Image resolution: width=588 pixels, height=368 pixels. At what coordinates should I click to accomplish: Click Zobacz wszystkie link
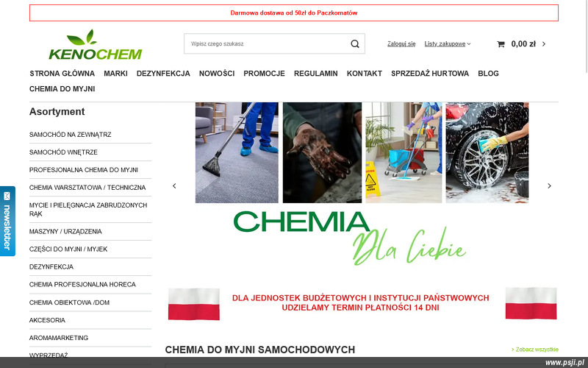tap(535, 350)
